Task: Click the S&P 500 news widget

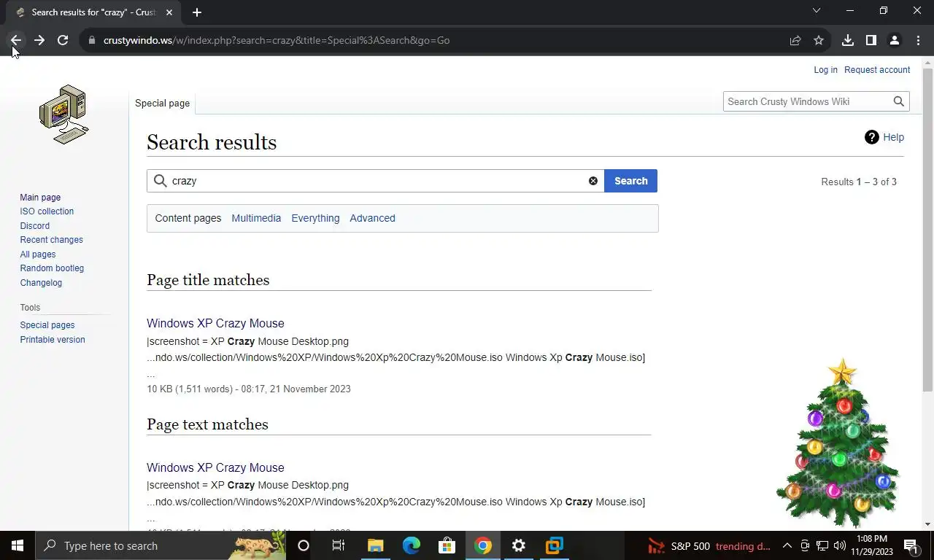Action: 709,545
